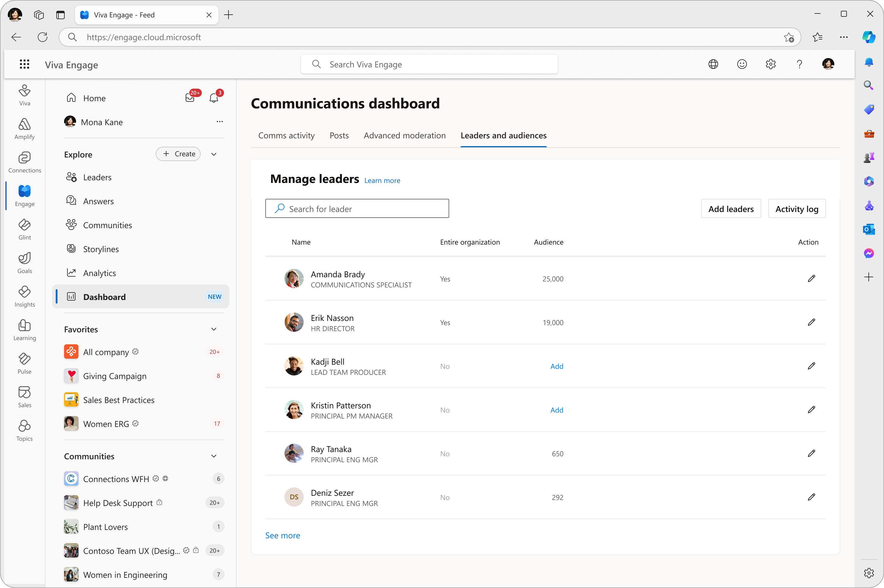
Task: Open the Viva Engage settings gear
Action: (x=771, y=64)
